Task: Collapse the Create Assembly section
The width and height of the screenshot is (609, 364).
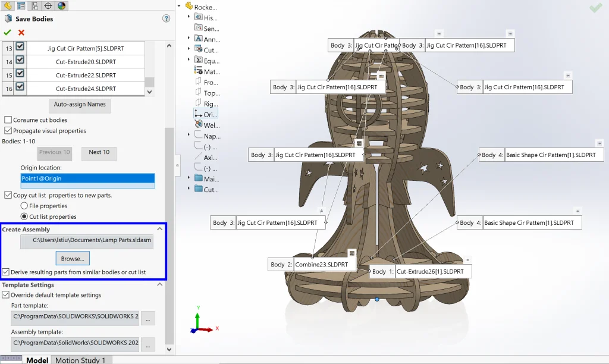Action: [159, 229]
